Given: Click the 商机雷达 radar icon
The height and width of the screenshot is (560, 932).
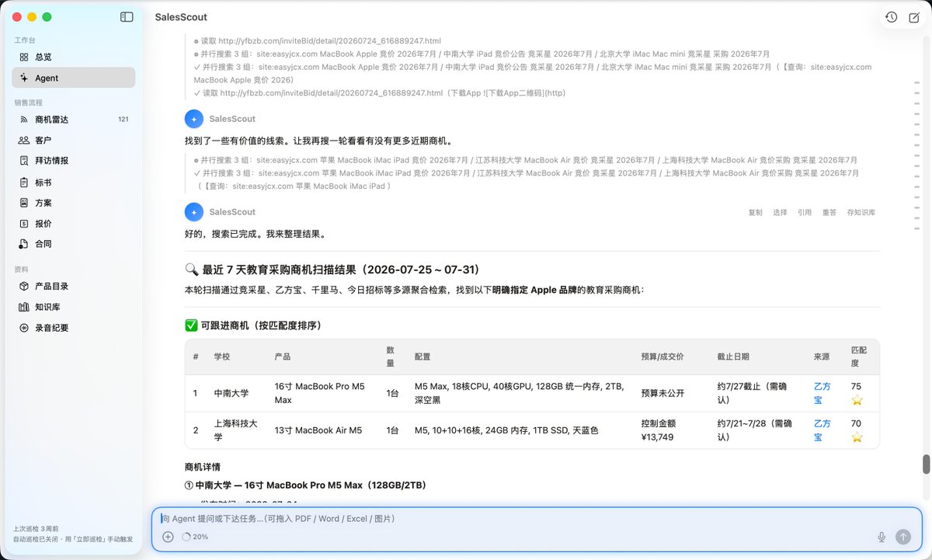Looking at the screenshot, I should point(24,120).
